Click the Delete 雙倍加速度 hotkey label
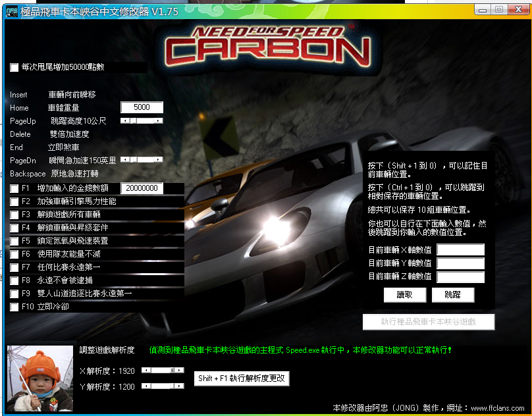The width and height of the screenshot is (532, 416). [x=49, y=134]
